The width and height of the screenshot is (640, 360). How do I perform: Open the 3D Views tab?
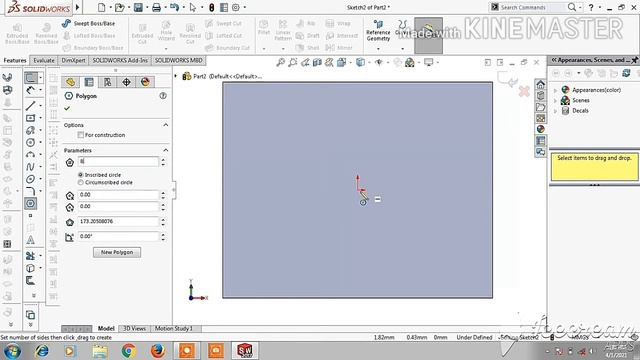click(x=134, y=329)
